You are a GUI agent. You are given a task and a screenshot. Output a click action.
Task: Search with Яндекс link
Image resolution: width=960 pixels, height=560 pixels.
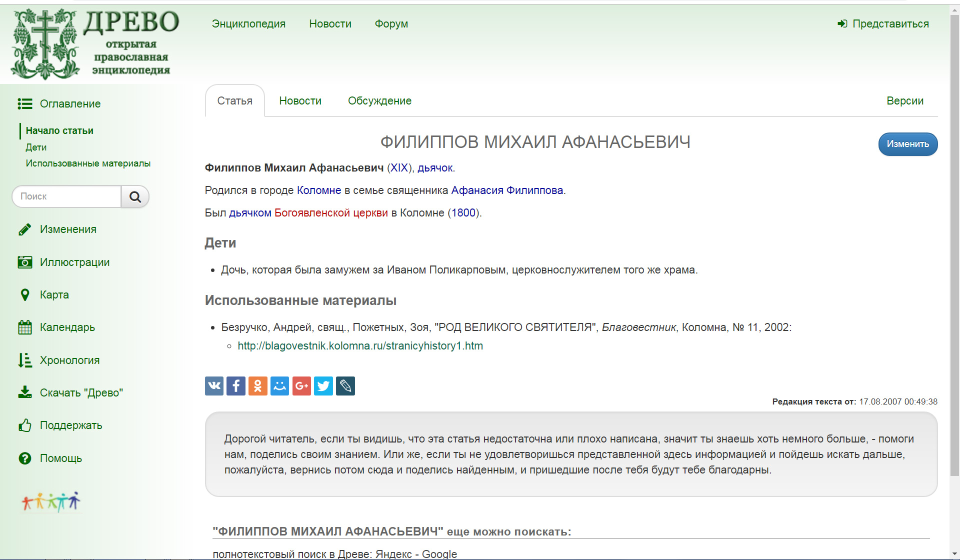(393, 554)
